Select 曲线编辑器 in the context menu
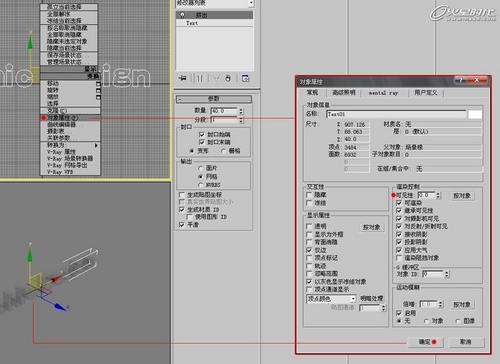500x364 pixels. (x=70, y=125)
